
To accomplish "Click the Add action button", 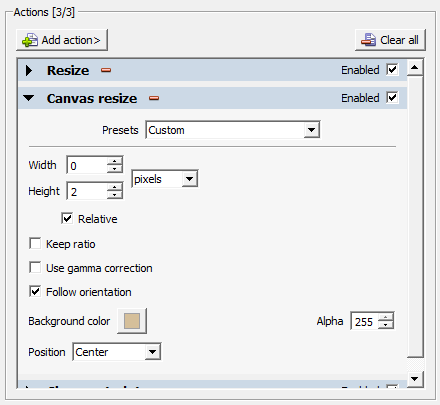I will tap(62, 40).
